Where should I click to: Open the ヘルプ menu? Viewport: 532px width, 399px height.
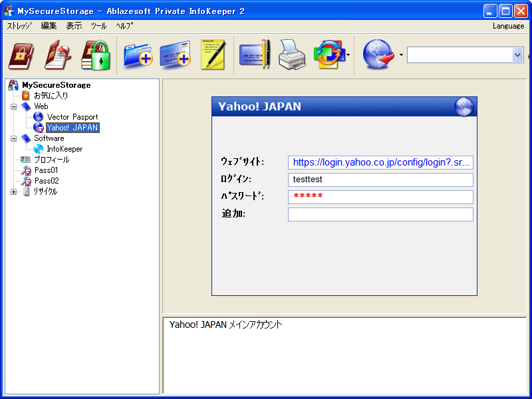124,26
